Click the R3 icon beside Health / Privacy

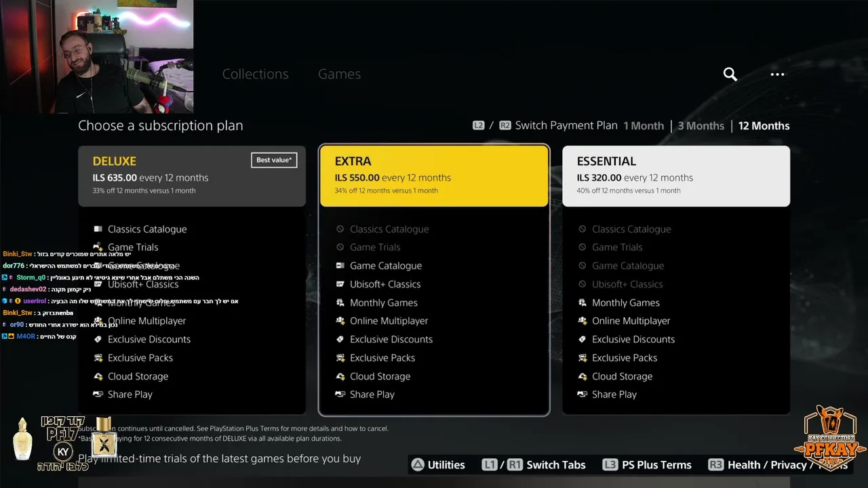(x=715, y=465)
